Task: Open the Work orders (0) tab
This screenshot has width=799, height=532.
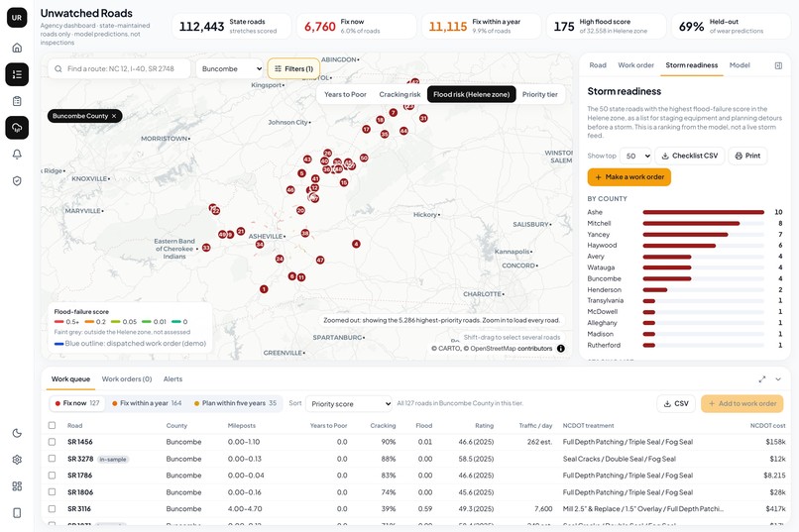Action: pyautogui.click(x=127, y=379)
